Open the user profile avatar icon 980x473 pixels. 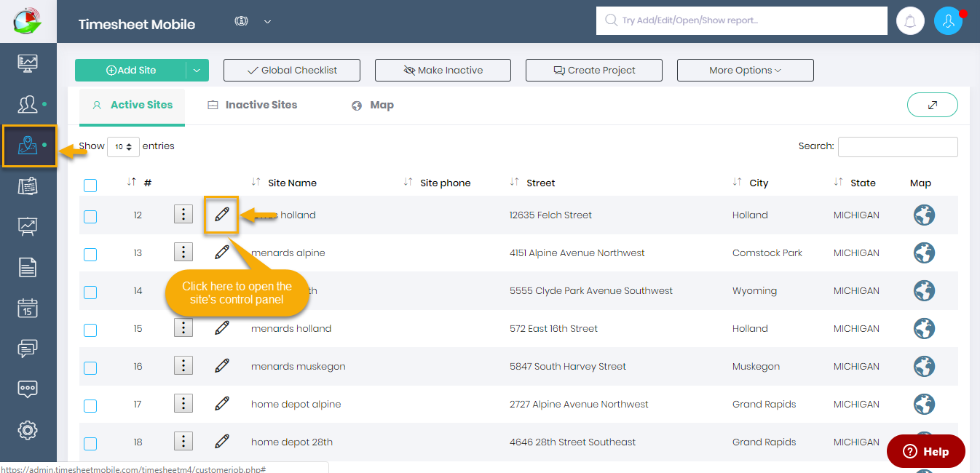point(948,21)
